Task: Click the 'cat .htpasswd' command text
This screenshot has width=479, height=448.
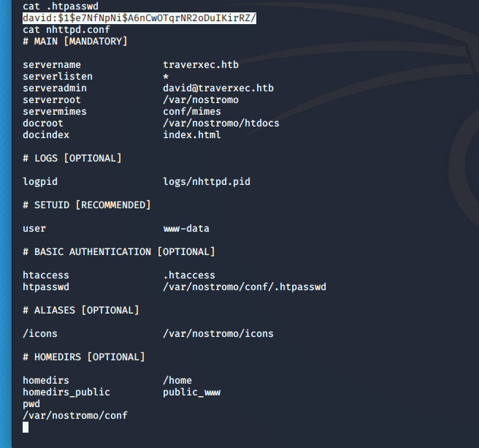Action: (x=61, y=7)
